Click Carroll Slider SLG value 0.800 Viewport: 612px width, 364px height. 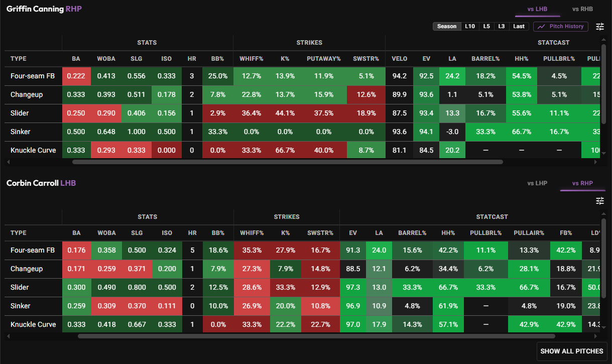click(x=137, y=287)
